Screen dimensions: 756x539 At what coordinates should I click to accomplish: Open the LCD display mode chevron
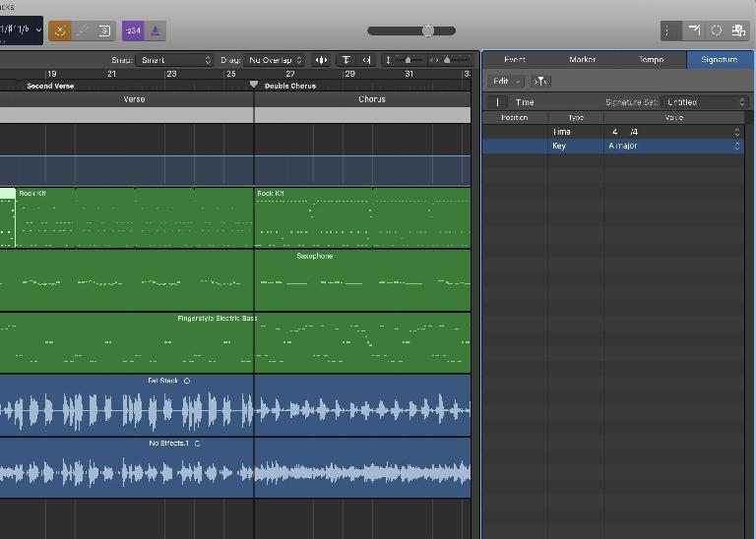click(x=38, y=30)
